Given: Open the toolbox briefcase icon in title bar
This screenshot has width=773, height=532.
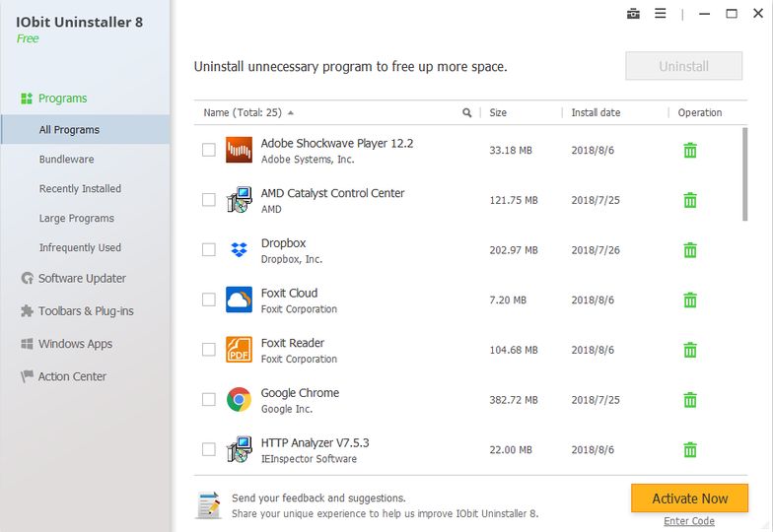Looking at the screenshot, I should pyautogui.click(x=633, y=14).
